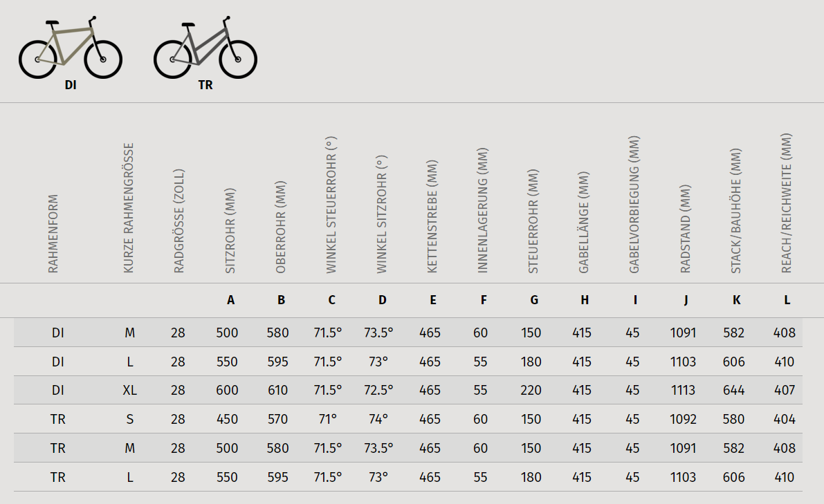
Task: Click the column letter L
Action: tap(787, 300)
